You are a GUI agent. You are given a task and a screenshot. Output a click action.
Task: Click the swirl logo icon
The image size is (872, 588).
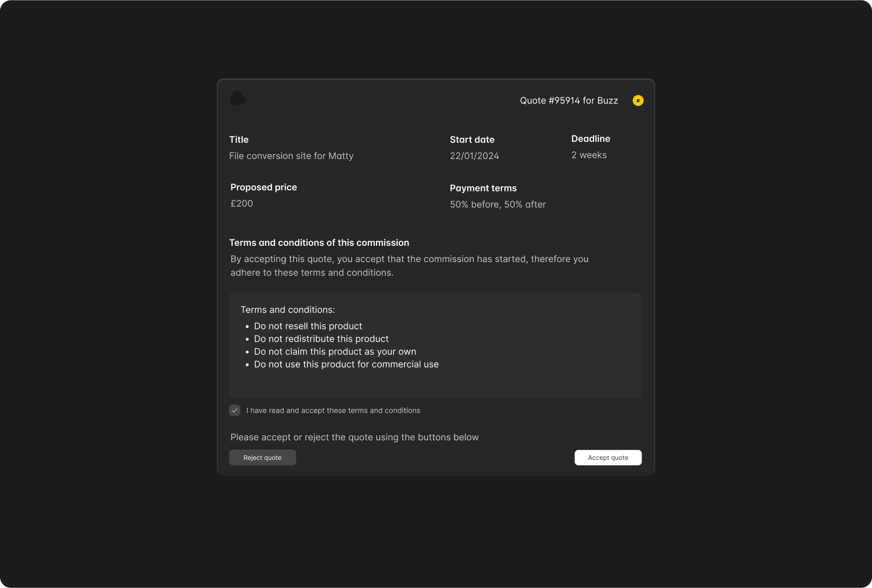[x=237, y=98]
